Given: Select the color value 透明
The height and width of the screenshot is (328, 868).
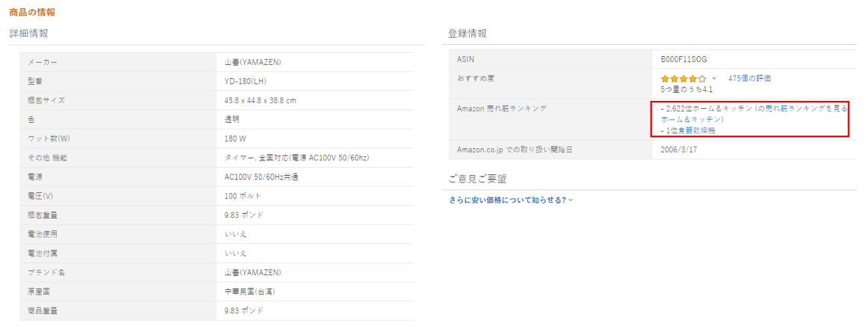Looking at the screenshot, I should click(232, 120).
